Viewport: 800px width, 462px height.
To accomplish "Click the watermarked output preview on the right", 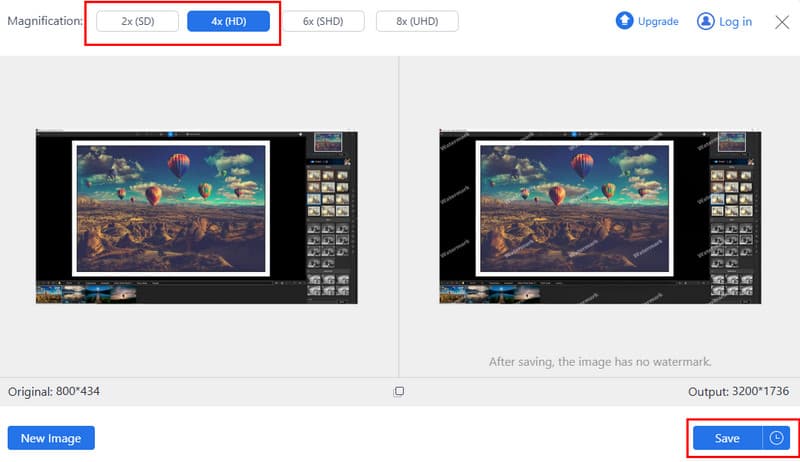I will [x=600, y=216].
